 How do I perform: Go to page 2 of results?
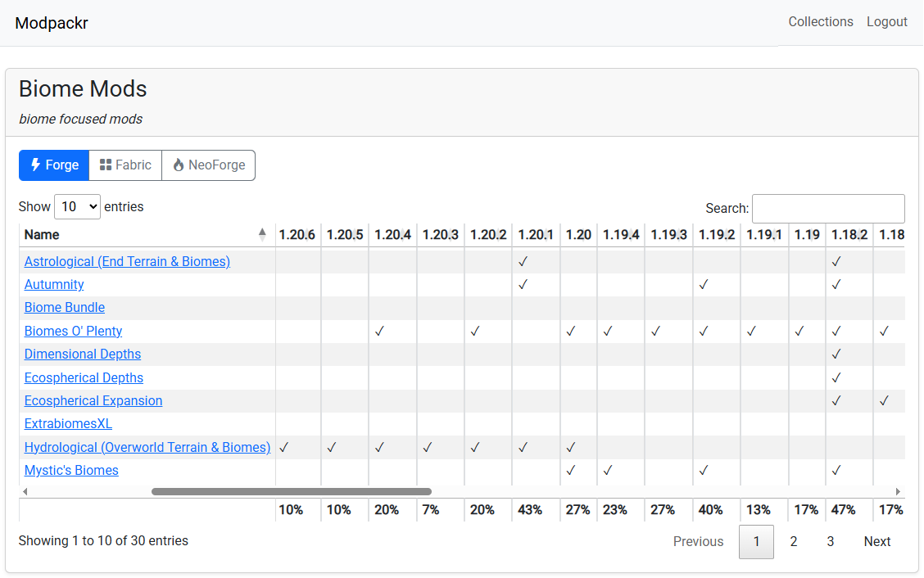(793, 541)
